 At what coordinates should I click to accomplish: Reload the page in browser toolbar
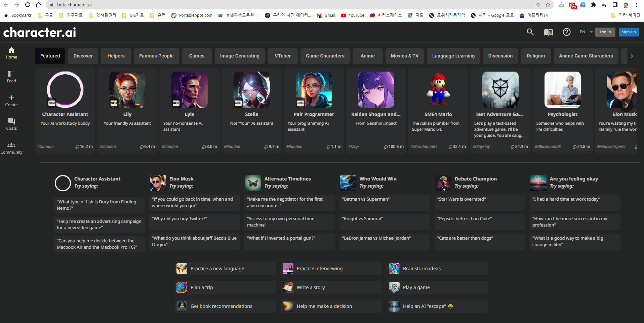tap(28, 5)
